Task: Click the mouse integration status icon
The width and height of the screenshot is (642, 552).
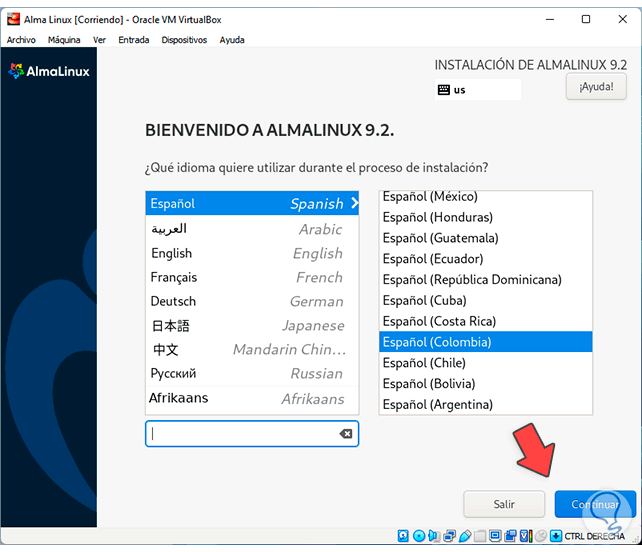Action: [541, 536]
